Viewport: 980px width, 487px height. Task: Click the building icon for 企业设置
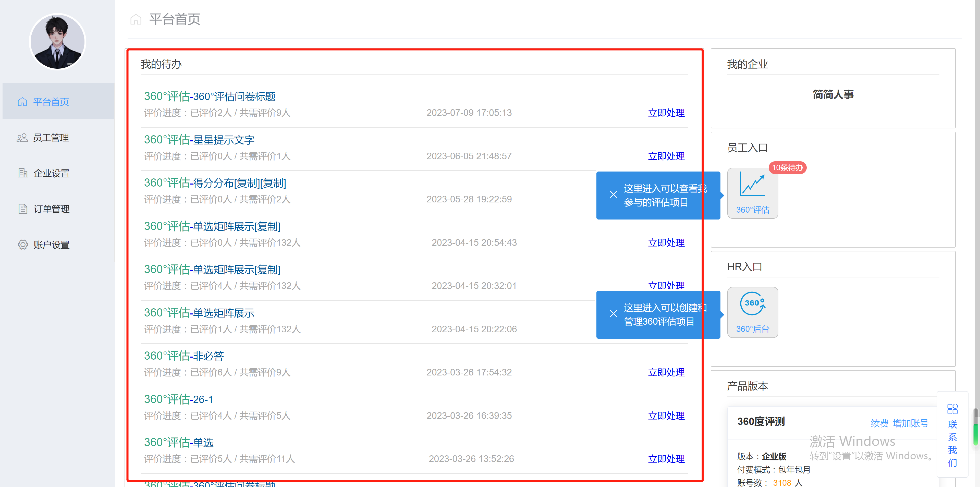[x=22, y=173]
